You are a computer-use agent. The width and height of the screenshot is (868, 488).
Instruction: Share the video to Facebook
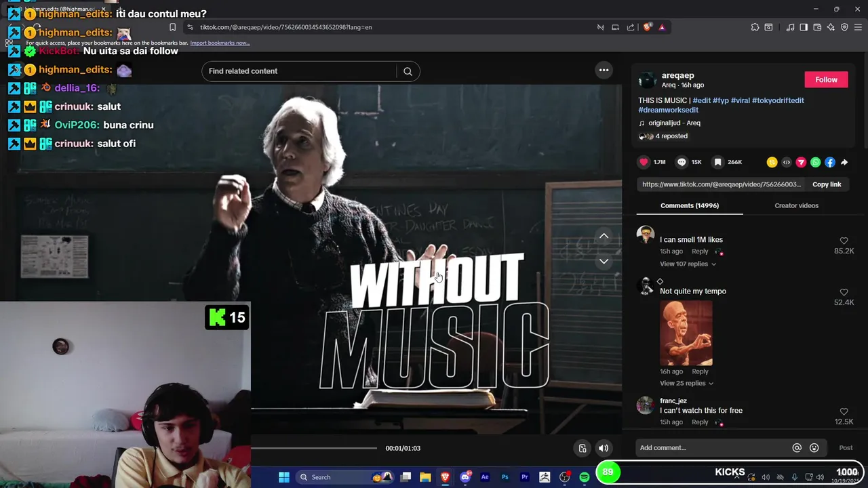pyautogui.click(x=830, y=162)
